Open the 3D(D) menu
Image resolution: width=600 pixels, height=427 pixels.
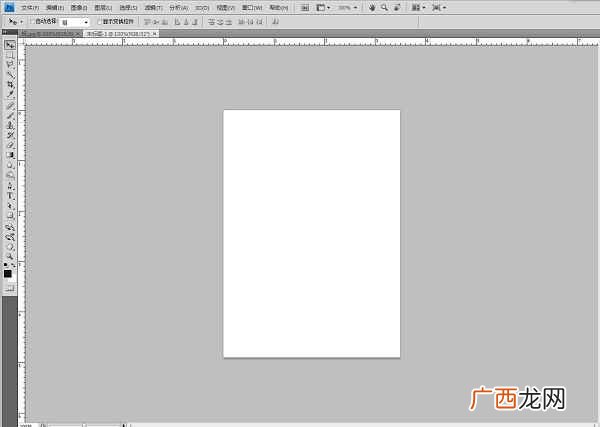(202, 8)
